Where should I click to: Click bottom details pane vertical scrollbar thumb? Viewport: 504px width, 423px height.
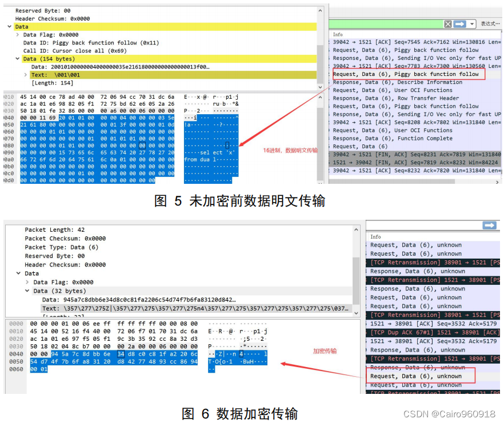tap(356, 280)
